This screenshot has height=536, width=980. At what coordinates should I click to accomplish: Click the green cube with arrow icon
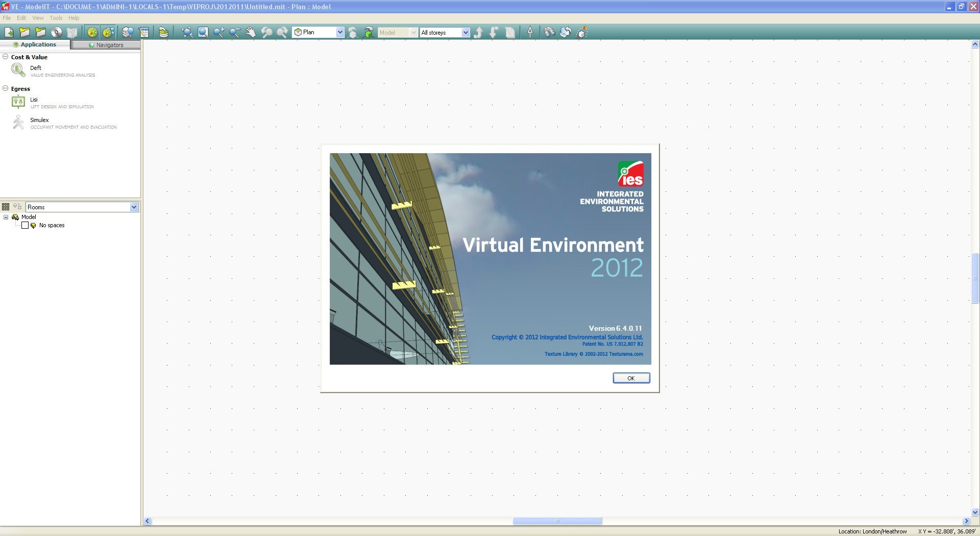[x=369, y=32]
